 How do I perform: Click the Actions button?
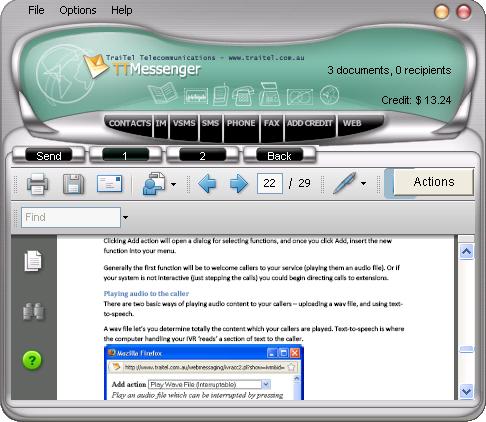click(x=434, y=182)
